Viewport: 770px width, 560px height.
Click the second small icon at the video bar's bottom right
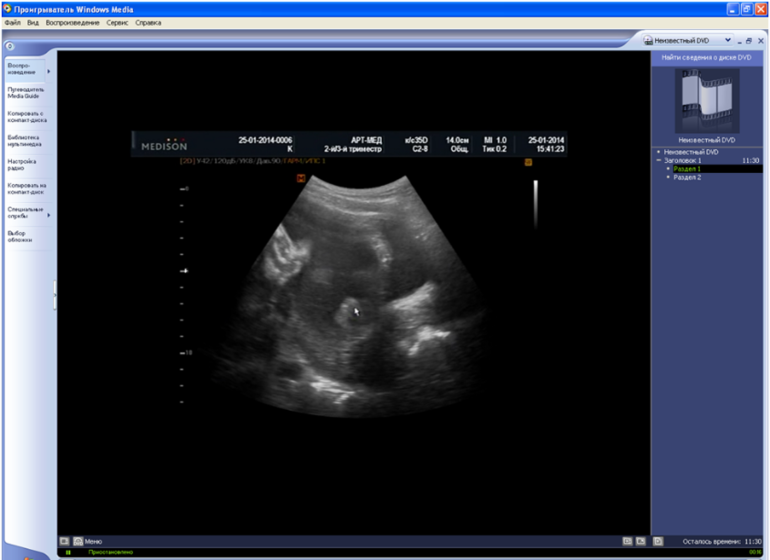[x=641, y=541]
